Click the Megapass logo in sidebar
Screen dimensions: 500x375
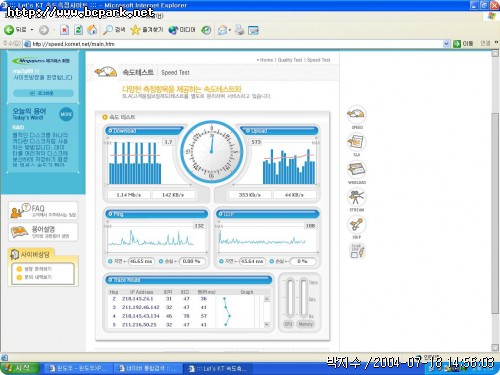click(41, 61)
